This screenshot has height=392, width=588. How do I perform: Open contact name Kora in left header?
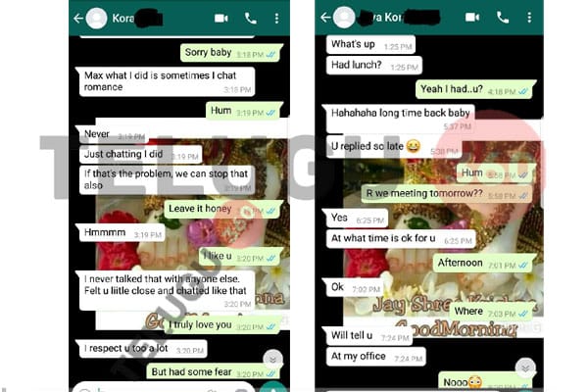[123, 19]
